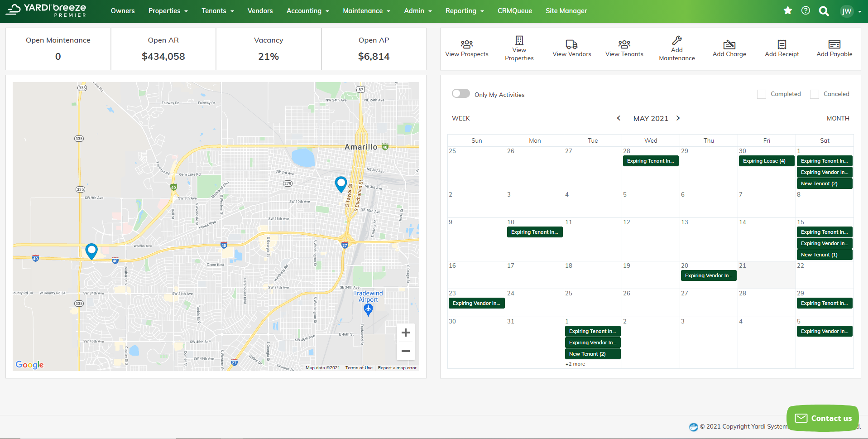Click the View Vendors truck icon
This screenshot has width=868, height=439.
[x=571, y=44]
